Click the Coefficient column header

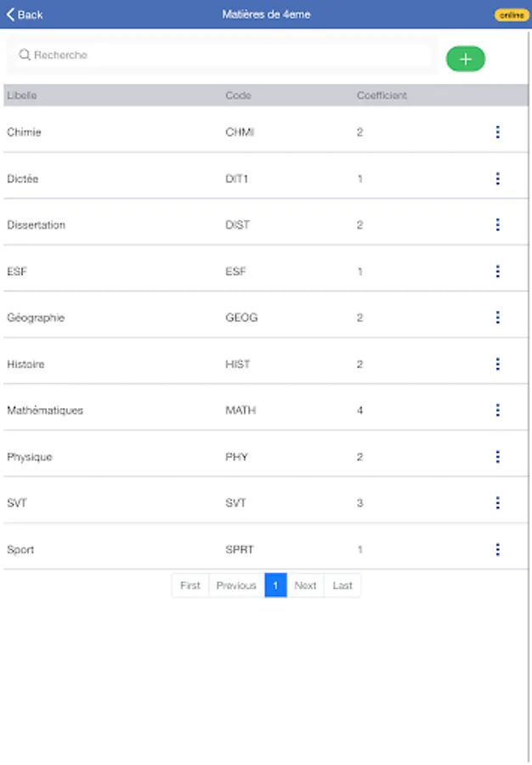point(382,95)
